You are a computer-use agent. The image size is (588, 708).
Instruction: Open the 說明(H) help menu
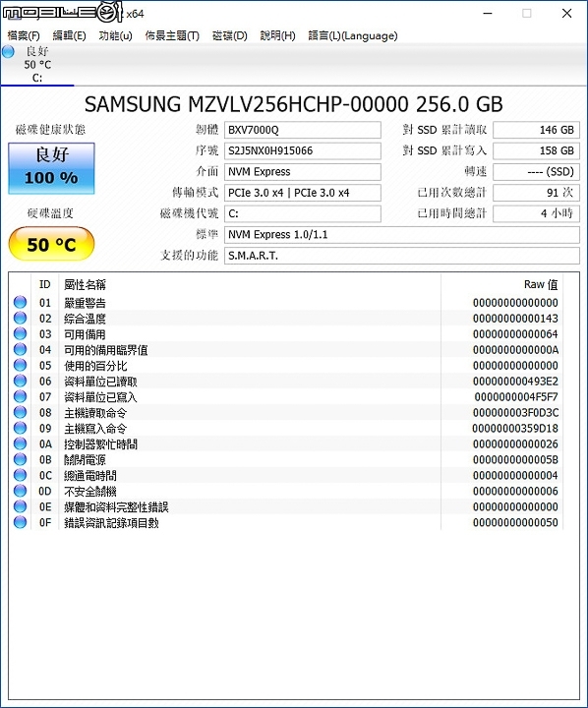click(x=277, y=35)
